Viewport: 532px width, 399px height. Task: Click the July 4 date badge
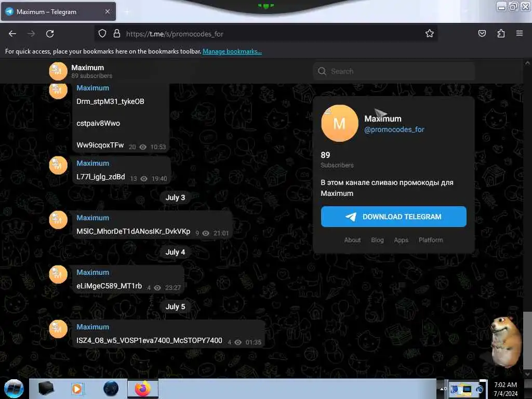pos(175,252)
